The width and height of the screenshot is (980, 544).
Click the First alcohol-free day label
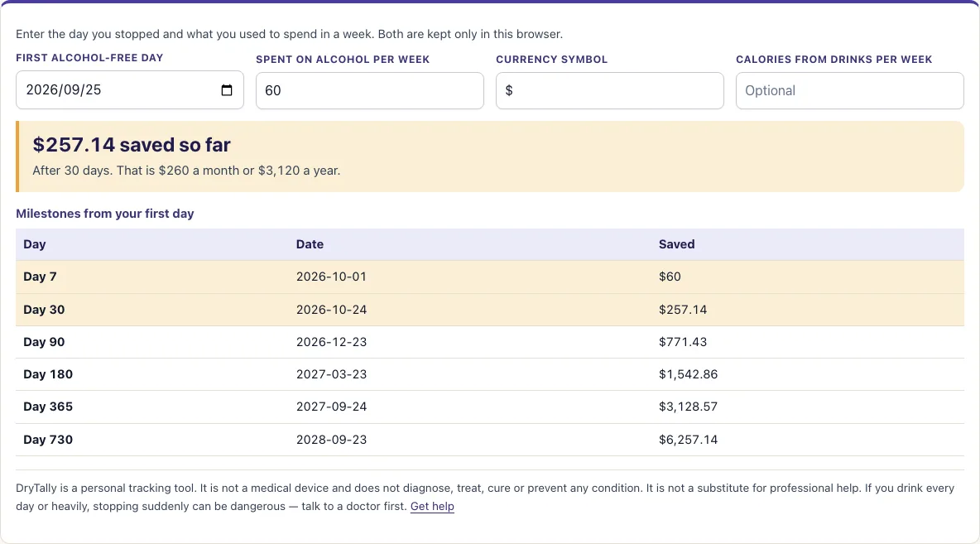click(x=89, y=57)
